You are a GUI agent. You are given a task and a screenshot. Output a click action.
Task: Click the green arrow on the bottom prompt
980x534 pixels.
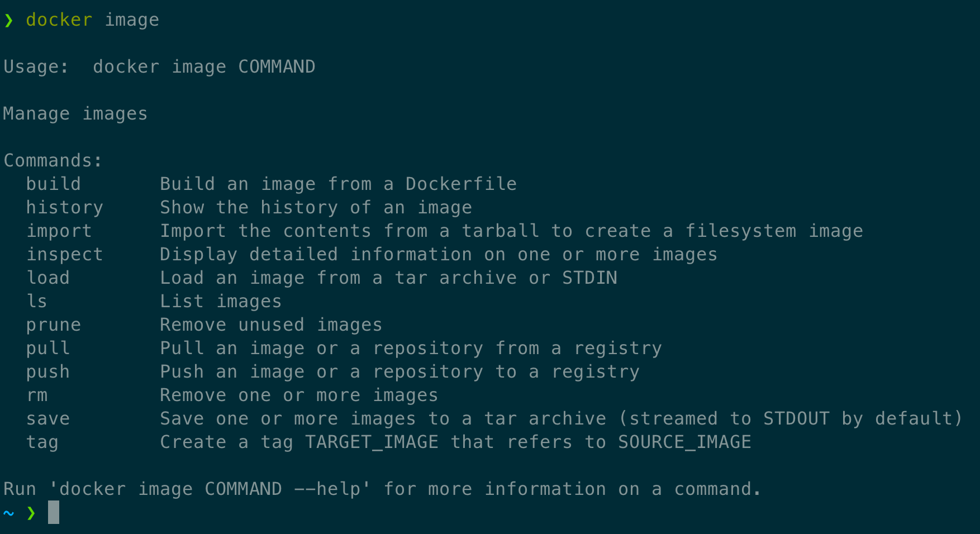tap(31, 513)
